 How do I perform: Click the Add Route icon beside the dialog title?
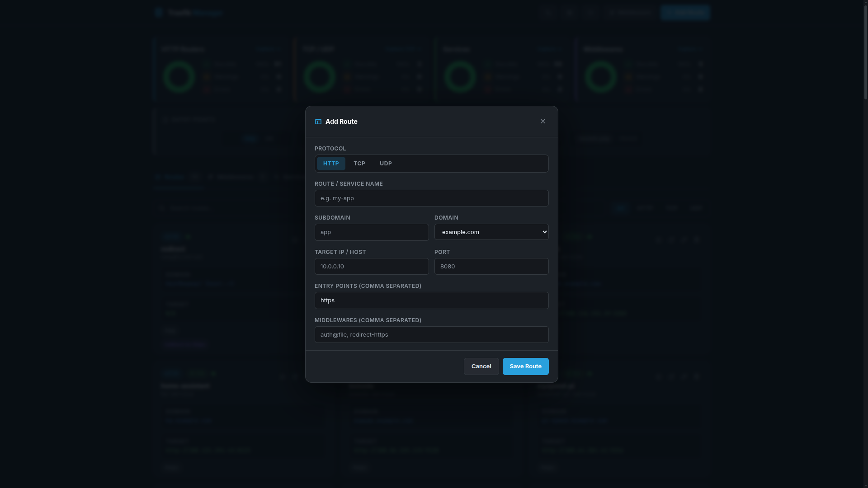[x=318, y=121]
